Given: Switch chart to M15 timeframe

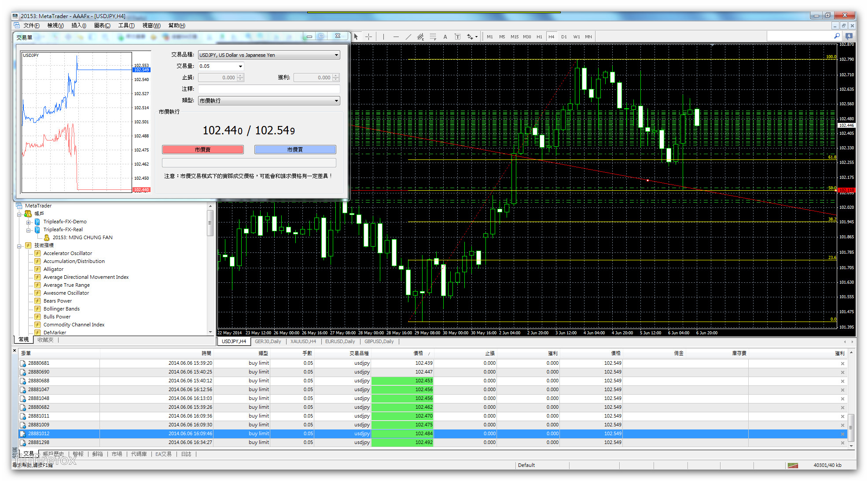Looking at the screenshot, I should tap(515, 37).
